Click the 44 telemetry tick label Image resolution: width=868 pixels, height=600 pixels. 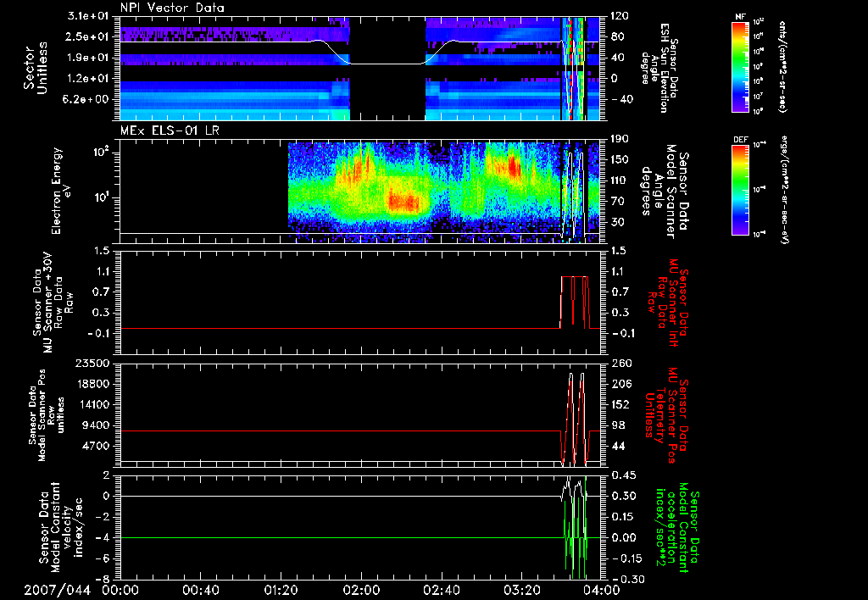coord(618,446)
